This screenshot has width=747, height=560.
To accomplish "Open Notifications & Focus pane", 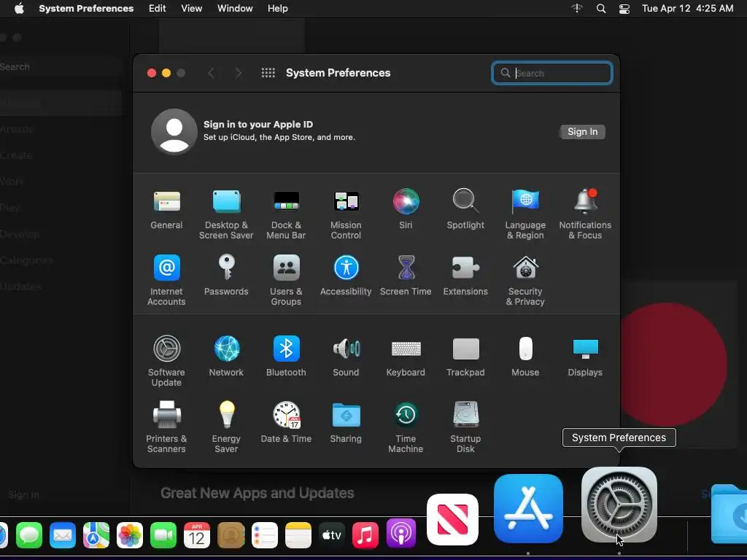I will tap(585, 214).
